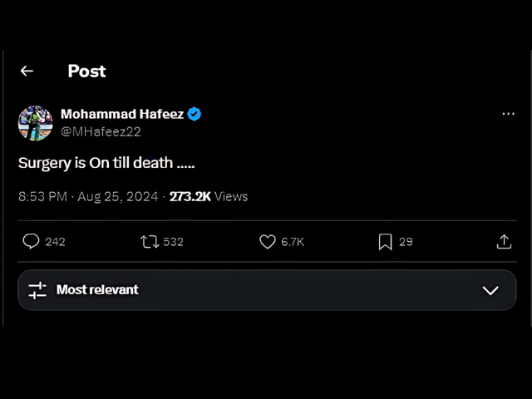Click the reply speech bubble icon
The image size is (532, 399).
(31, 242)
